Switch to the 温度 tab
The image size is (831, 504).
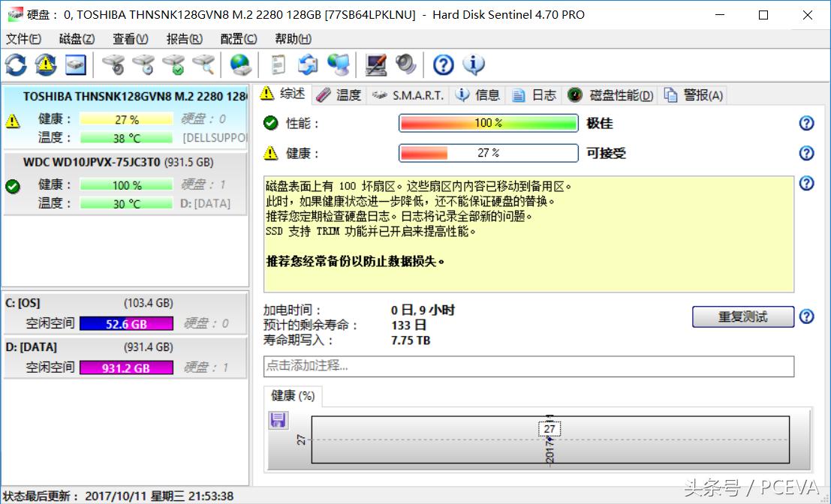click(339, 95)
